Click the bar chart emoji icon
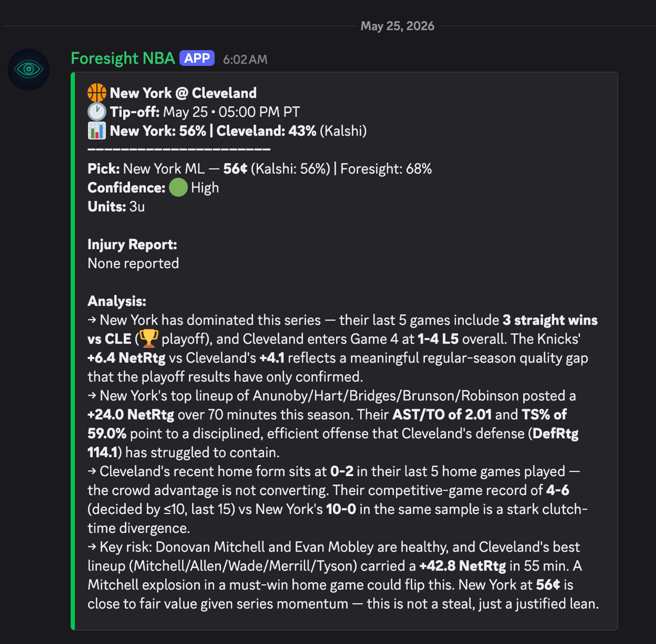The width and height of the screenshot is (656, 644). click(x=97, y=131)
